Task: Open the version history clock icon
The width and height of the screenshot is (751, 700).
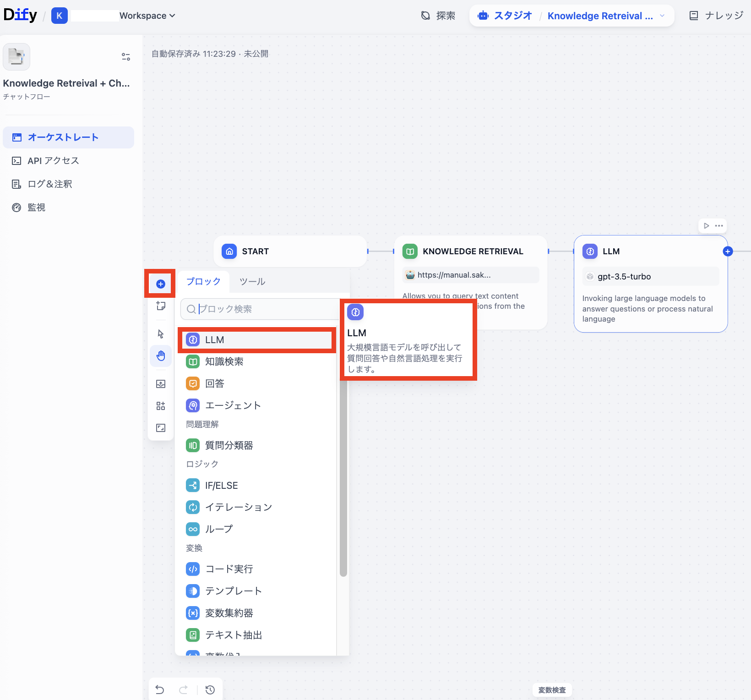Action: click(x=210, y=689)
